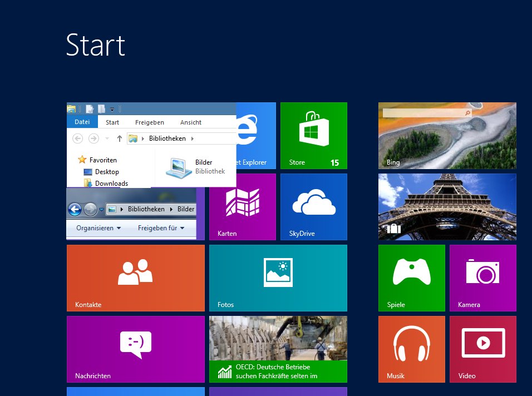This screenshot has width=532, height=396.
Task: Click the pictures icon in Windows 7 address bar
Action: click(112, 209)
